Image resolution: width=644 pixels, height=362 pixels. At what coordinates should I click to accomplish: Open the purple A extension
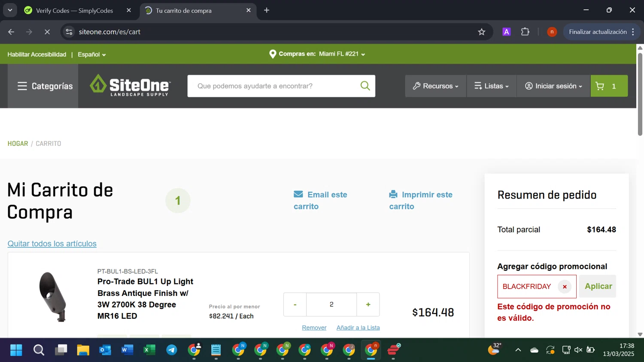(x=507, y=32)
